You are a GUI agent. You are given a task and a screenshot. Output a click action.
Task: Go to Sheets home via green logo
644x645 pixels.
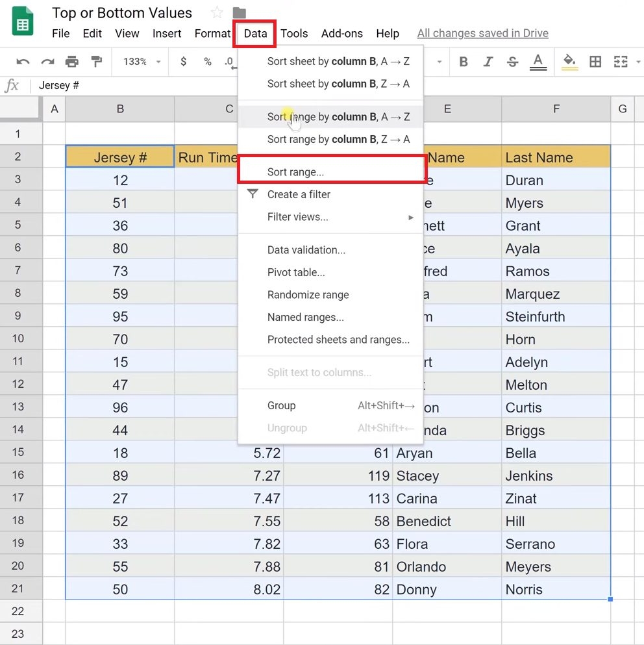pos(23,23)
